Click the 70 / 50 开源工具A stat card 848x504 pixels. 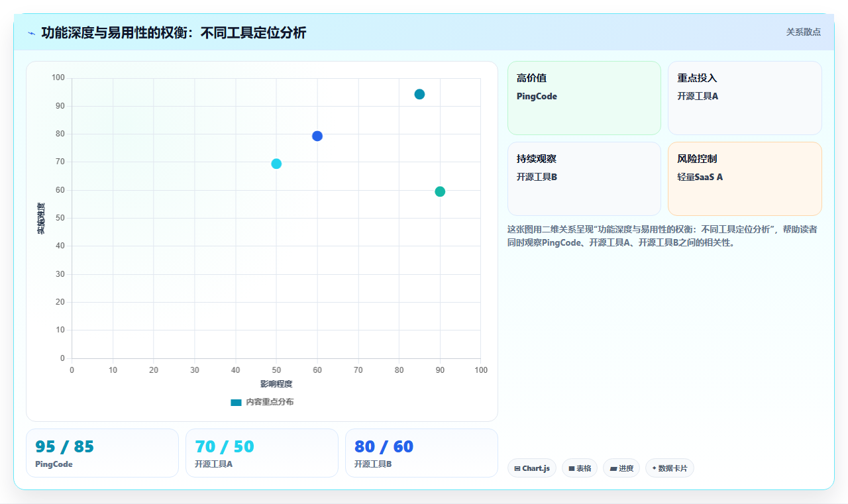[x=262, y=453]
